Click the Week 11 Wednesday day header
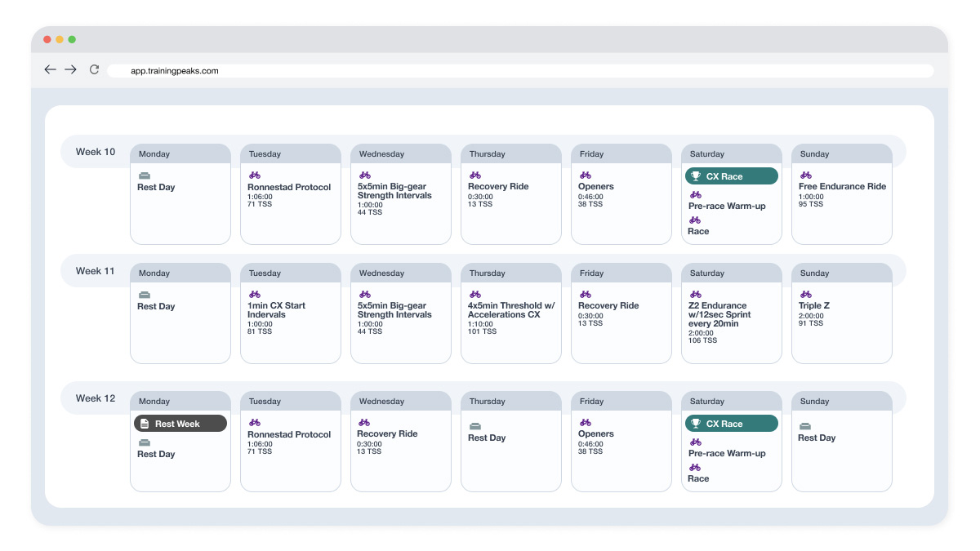The image size is (980, 551). coord(400,273)
